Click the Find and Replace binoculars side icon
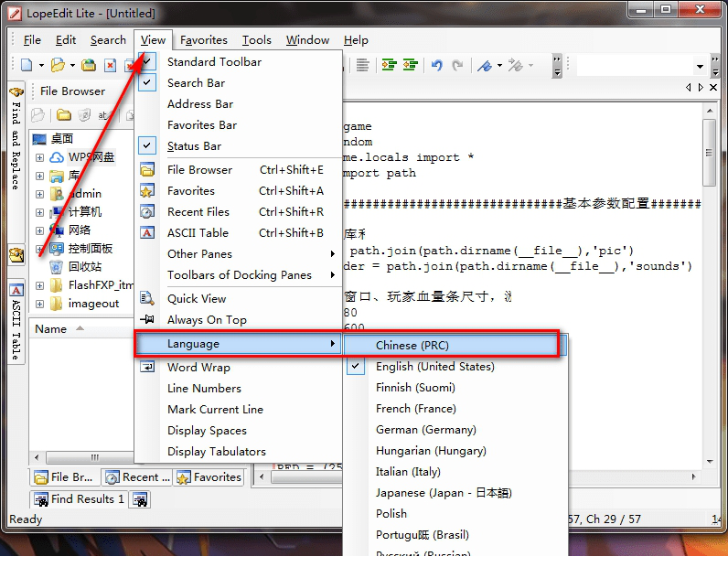728x578 pixels. (16, 92)
